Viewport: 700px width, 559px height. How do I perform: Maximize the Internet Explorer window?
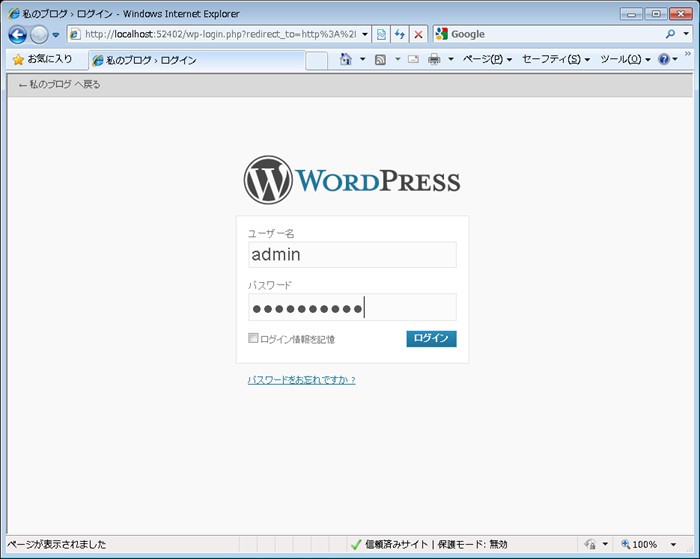[x=656, y=14]
